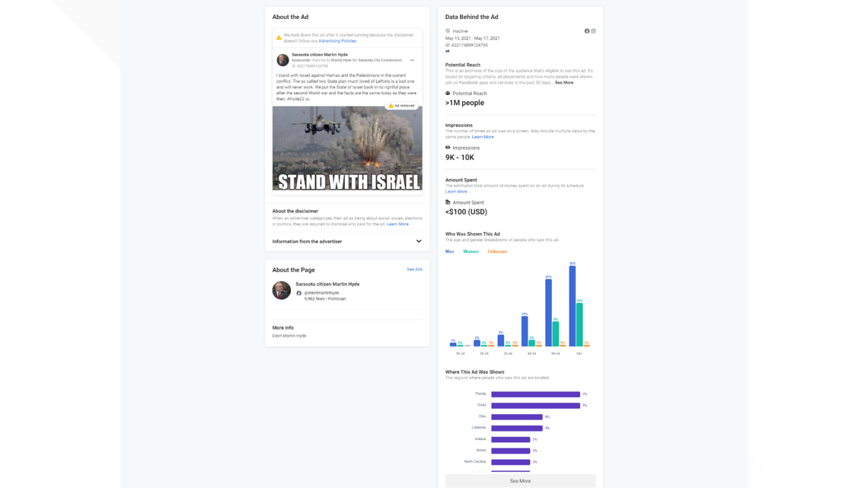Viewport: 868px width, 488px height.
Task: Click the @electmartinhyde handle
Action: [321, 292]
